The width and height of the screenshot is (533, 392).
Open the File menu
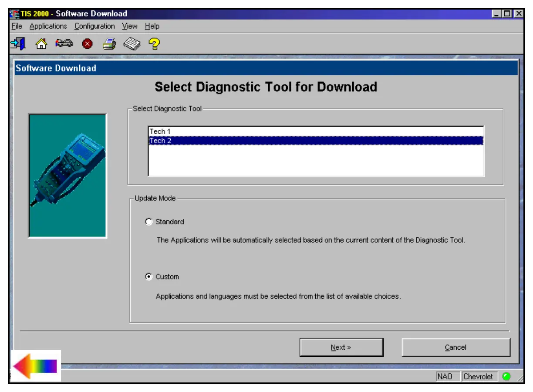(17, 26)
